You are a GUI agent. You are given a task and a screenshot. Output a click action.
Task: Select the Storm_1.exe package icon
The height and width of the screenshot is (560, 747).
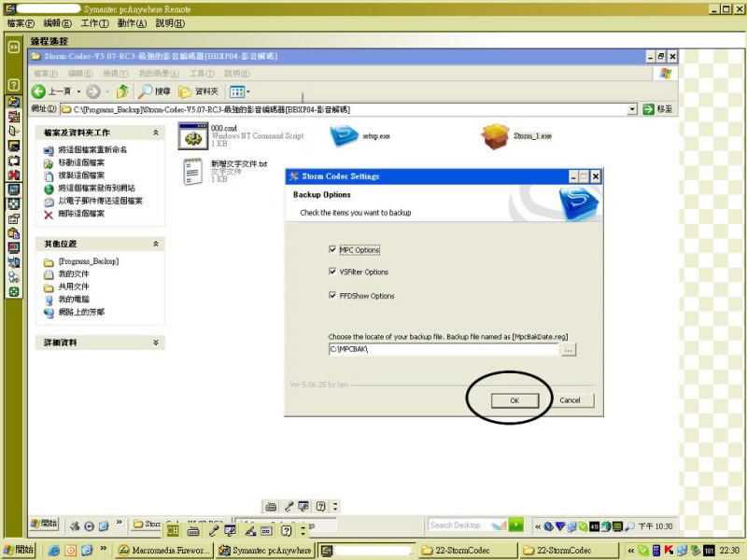(496, 136)
